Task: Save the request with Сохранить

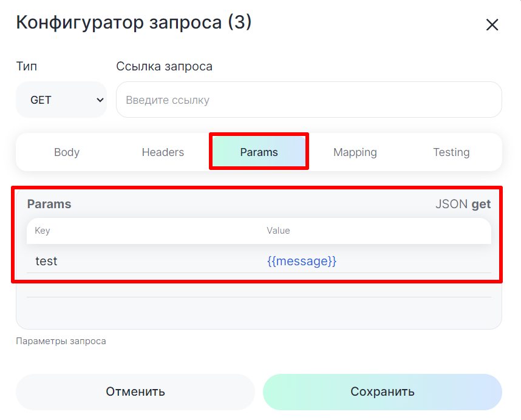Action: tap(382, 392)
